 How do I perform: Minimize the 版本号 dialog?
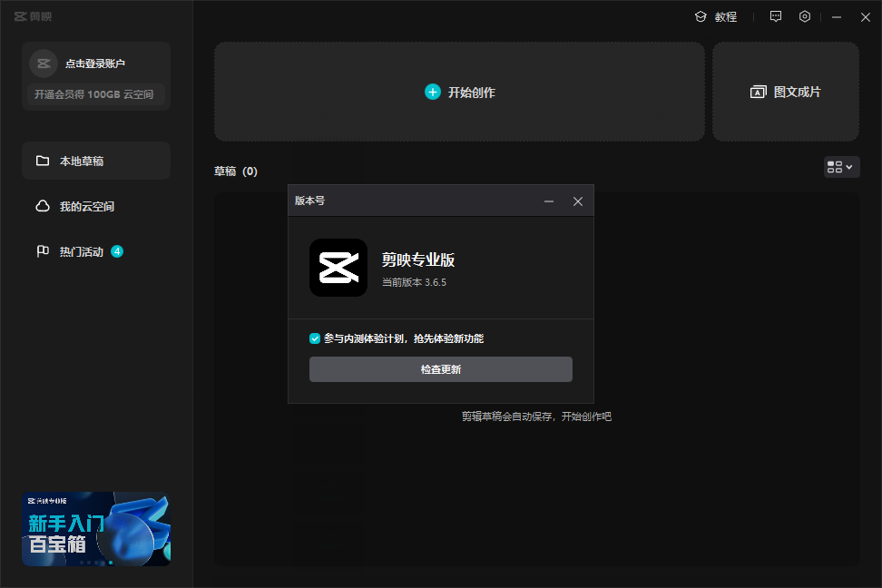coord(549,201)
